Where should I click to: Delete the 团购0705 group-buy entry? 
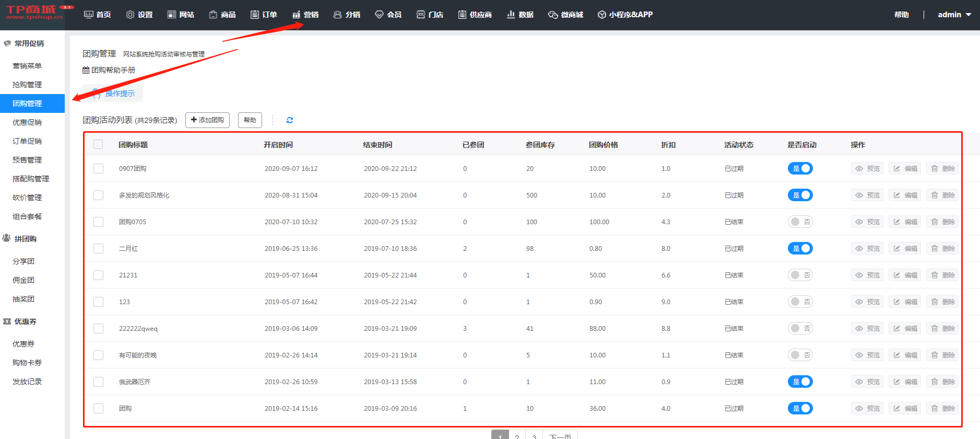click(942, 222)
